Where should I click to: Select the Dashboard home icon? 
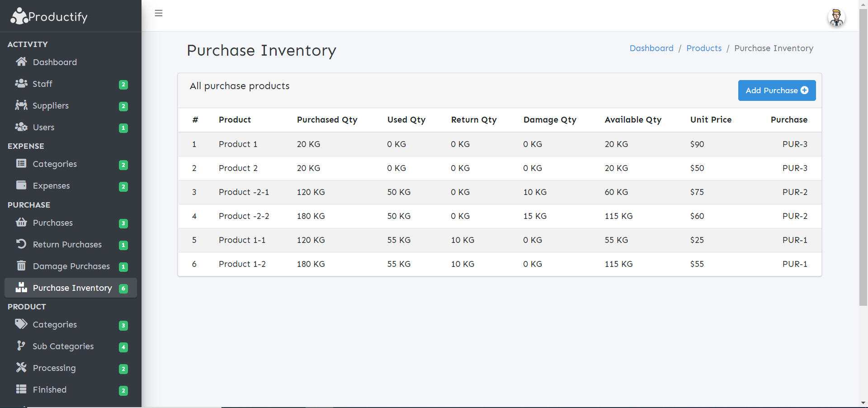tap(21, 62)
